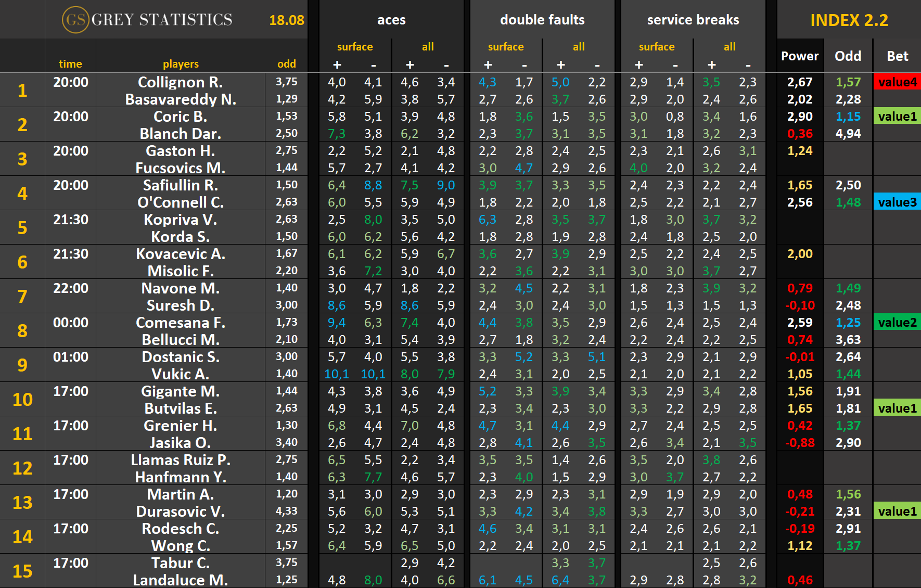Select player name Hanfmann Y.

180,477
